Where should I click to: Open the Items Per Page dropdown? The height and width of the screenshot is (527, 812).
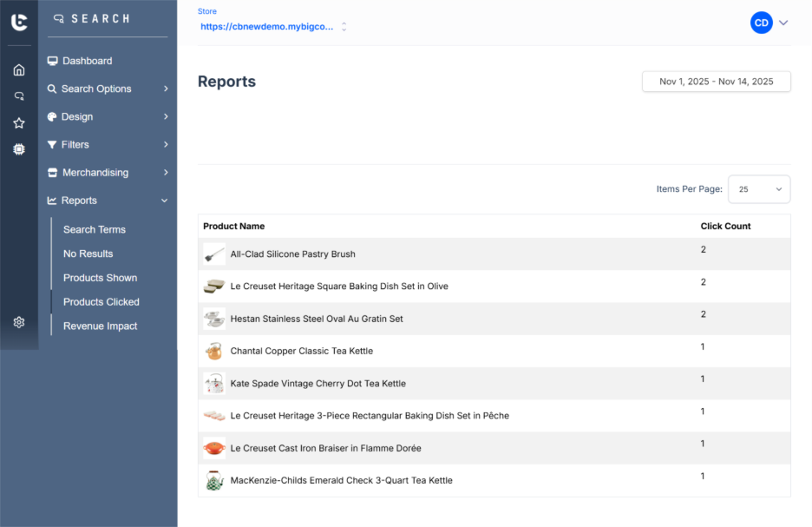(758, 189)
